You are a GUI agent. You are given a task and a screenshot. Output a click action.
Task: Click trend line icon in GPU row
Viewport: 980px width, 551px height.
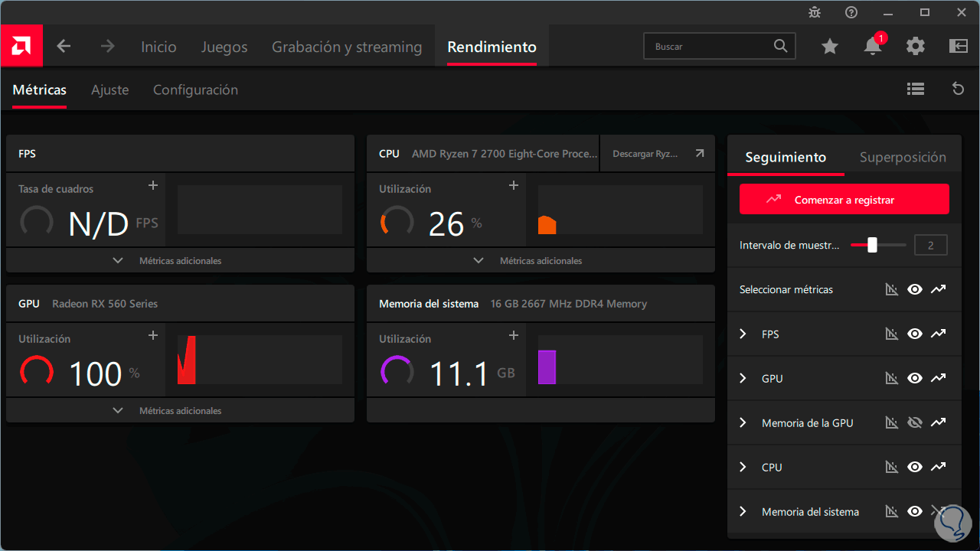point(939,378)
